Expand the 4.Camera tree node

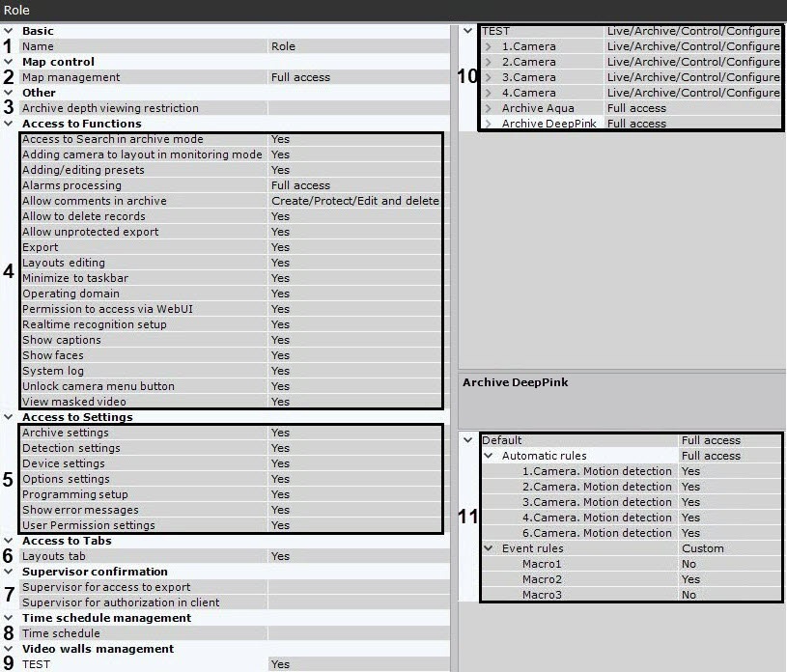[489, 93]
